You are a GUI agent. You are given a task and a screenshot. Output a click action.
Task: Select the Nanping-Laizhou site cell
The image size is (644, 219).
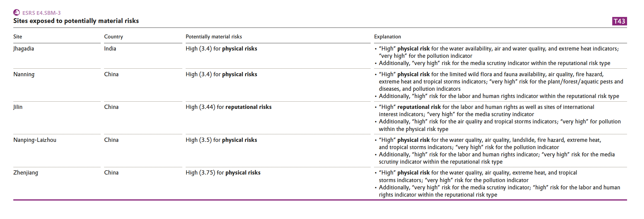(35, 140)
